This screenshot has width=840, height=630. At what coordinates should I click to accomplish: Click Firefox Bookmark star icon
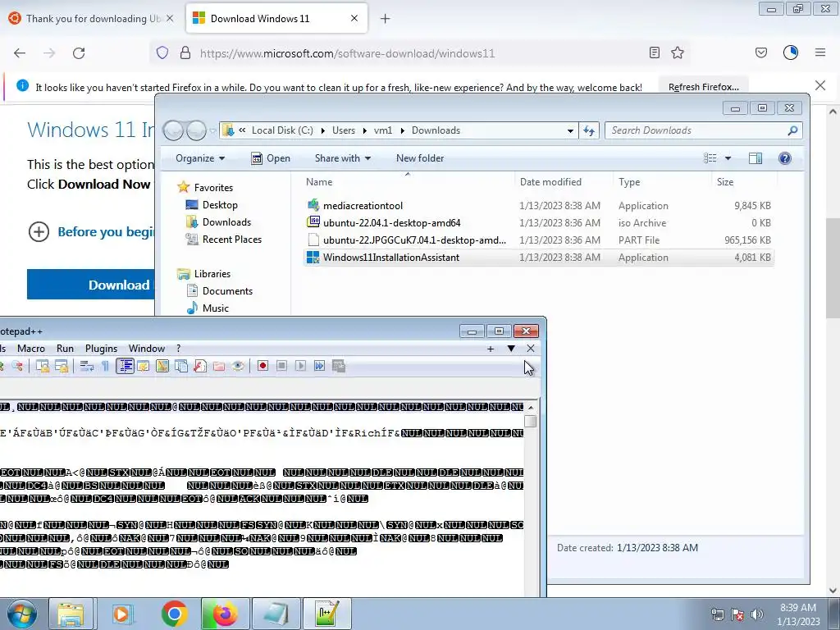click(x=678, y=52)
